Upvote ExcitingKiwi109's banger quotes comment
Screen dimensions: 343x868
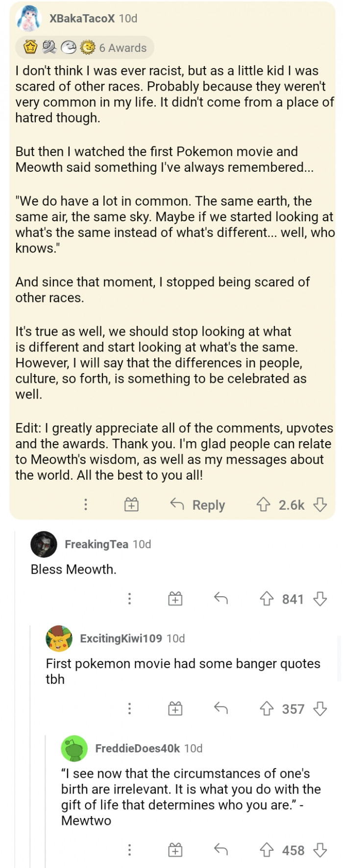(267, 708)
